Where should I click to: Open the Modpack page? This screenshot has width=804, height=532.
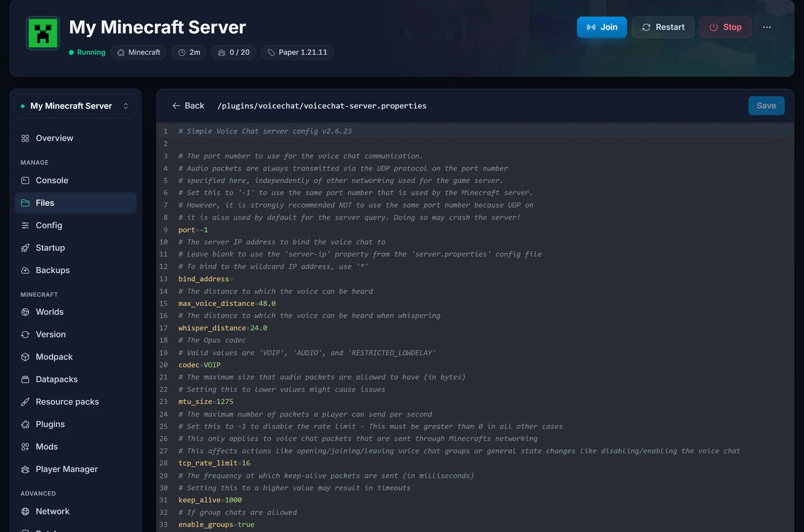click(x=75, y=357)
